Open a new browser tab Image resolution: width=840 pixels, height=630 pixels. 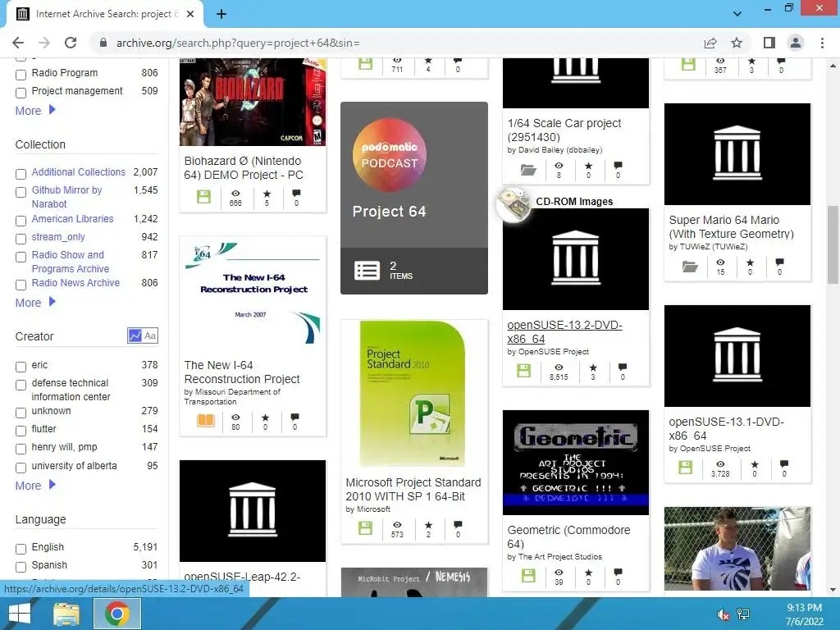[x=221, y=14]
